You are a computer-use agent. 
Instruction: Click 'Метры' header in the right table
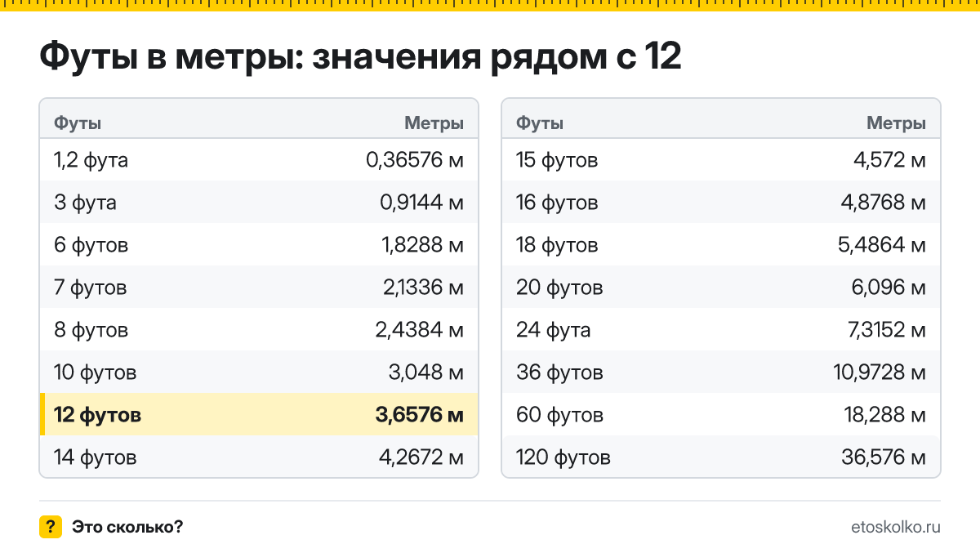click(897, 123)
